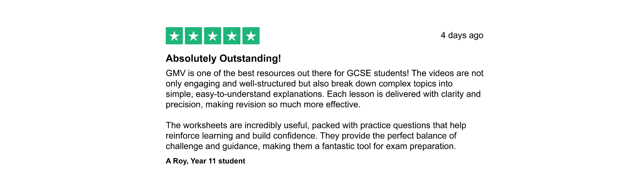Open the 'Absolutely Outstanding!' review title
Viewport: 644px width, 187px height.
tap(223, 59)
